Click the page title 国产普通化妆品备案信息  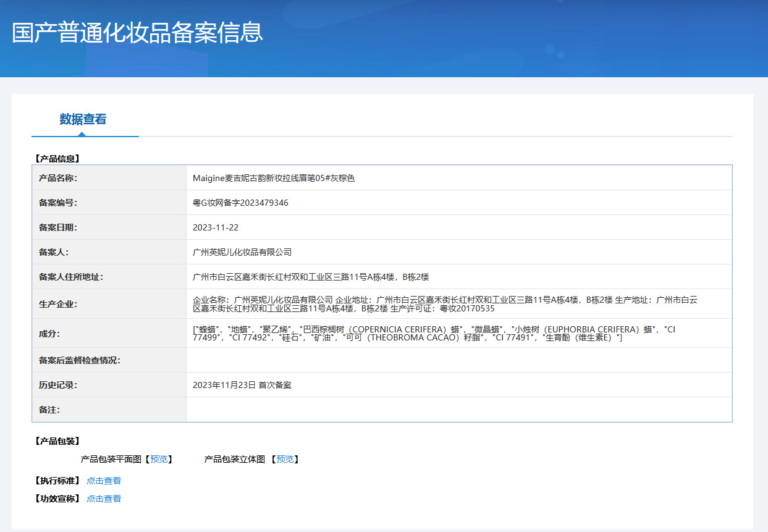click(137, 33)
